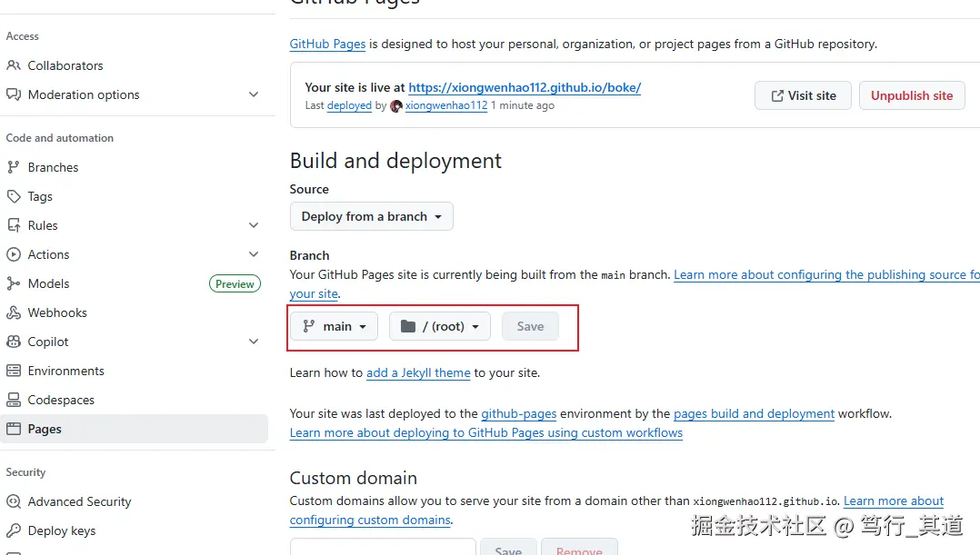This screenshot has height=555, width=980.
Task: Go to Advanced Security settings
Action: pos(79,501)
